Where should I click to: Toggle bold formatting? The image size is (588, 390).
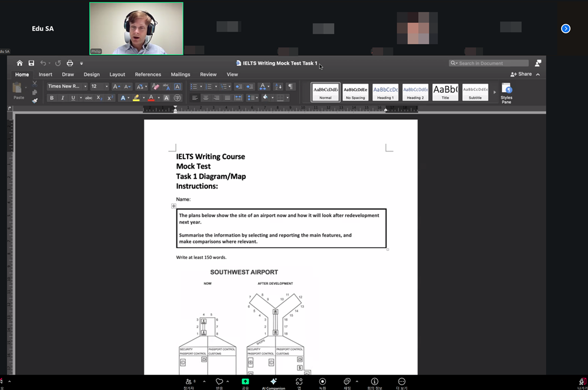click(x=52, y=97)
